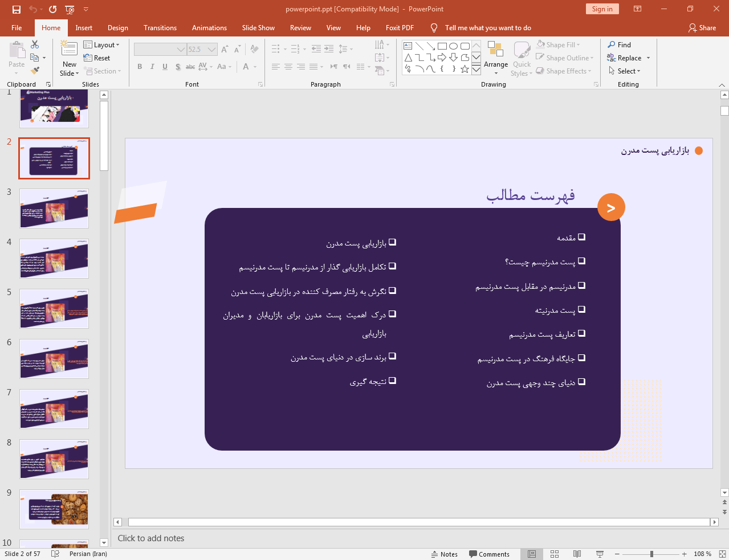Open Reading View from status bar
729x560 pixels.
click(x=577, y=554)
